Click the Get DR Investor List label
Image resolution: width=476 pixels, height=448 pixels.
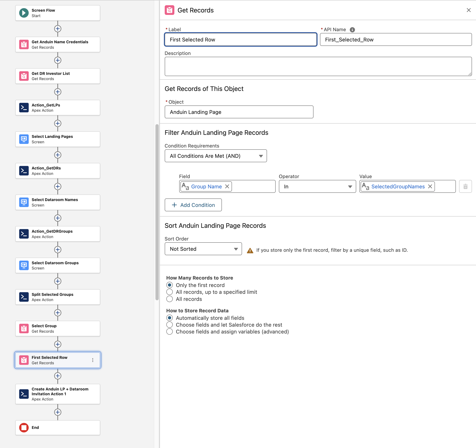[x=51, y=73]
